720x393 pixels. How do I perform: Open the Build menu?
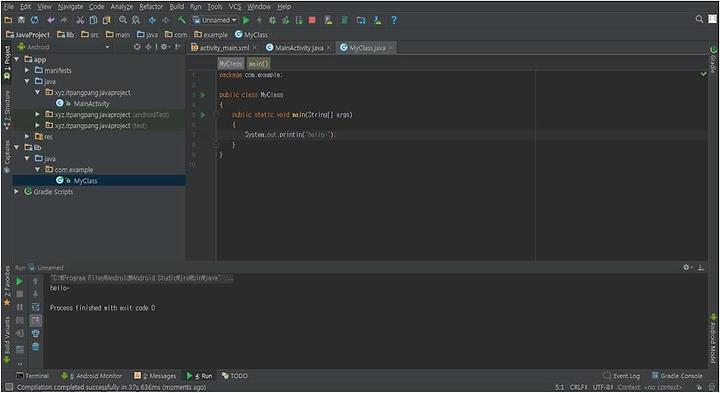177,6
